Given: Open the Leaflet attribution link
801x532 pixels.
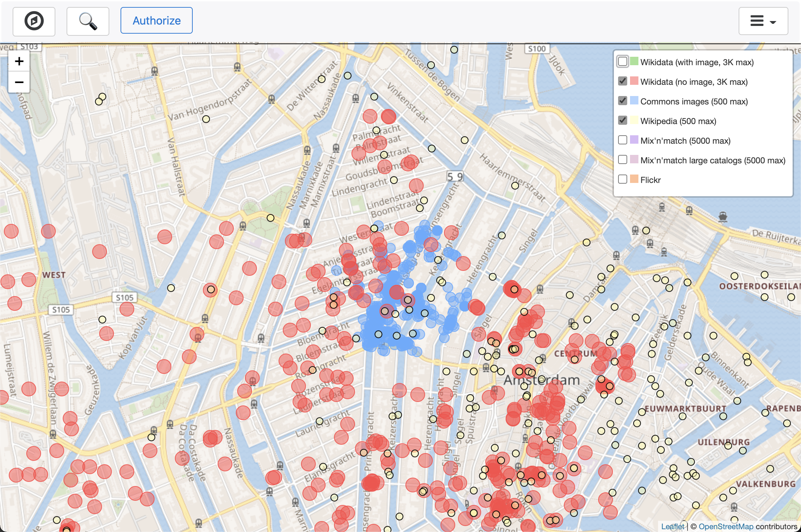Looking at the screenshot, I should click(x=672, y=526).
